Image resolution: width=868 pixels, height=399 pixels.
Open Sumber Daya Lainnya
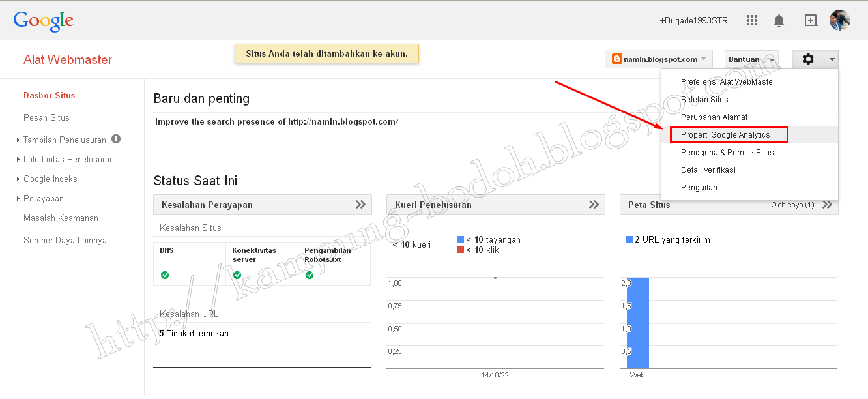click(x=65, y=240)
